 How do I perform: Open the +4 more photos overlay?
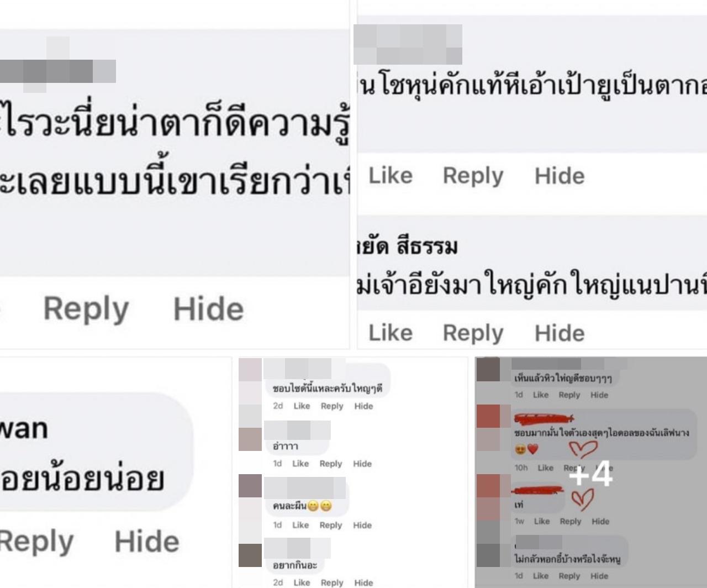coord(590,473)
